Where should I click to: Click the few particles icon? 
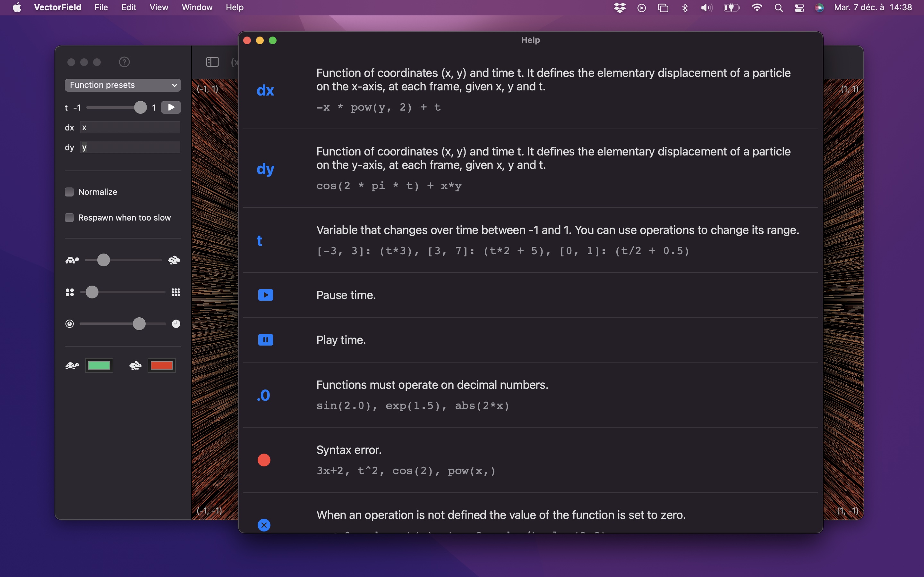(x=70, y=292)
